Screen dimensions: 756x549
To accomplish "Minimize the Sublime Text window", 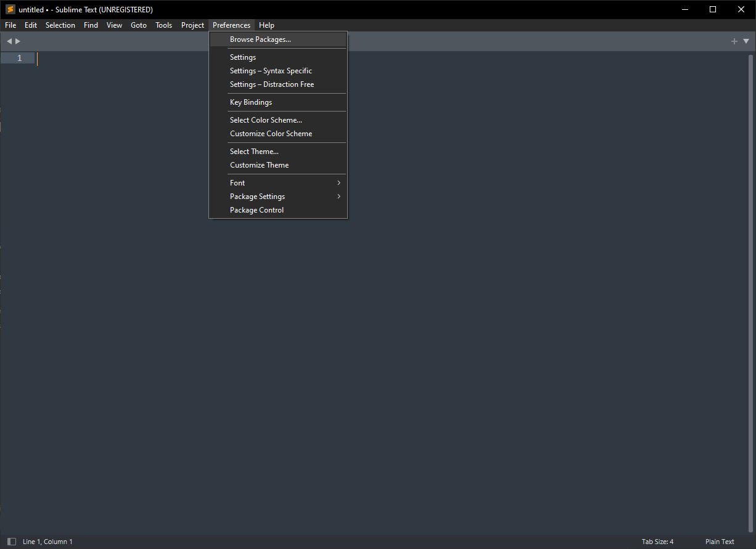I will click(684, 9).
